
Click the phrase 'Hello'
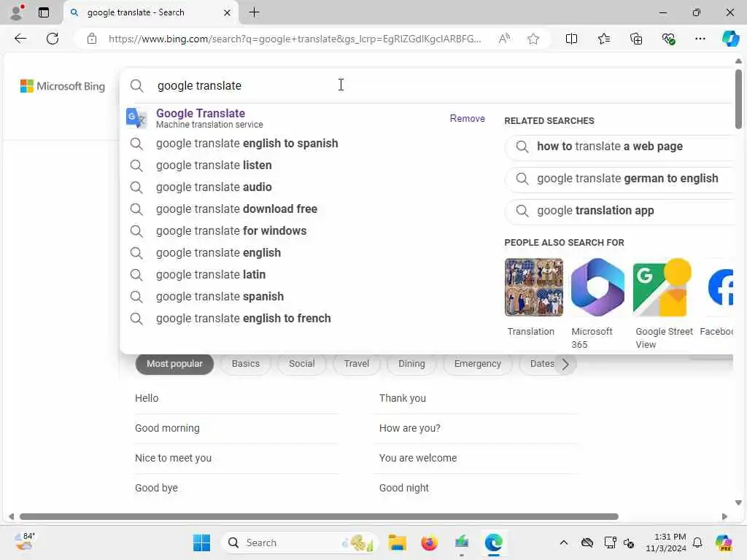[146, 398]
